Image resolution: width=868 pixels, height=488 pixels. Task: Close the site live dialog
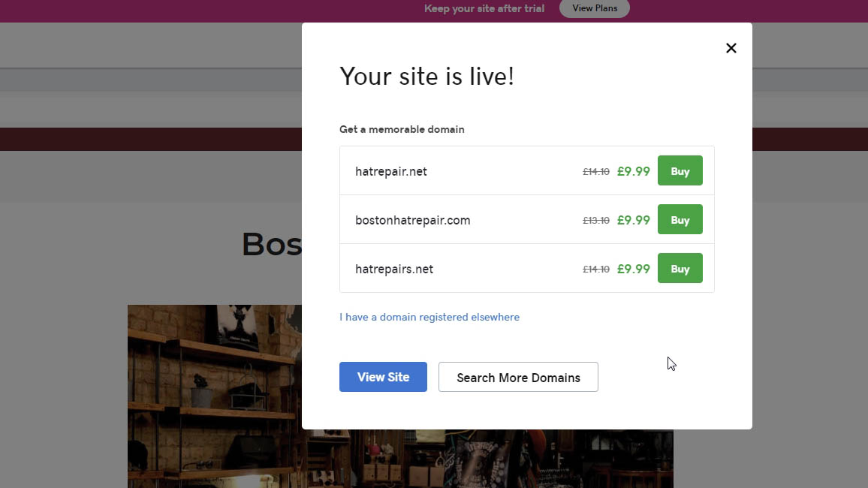click(731, 47)
